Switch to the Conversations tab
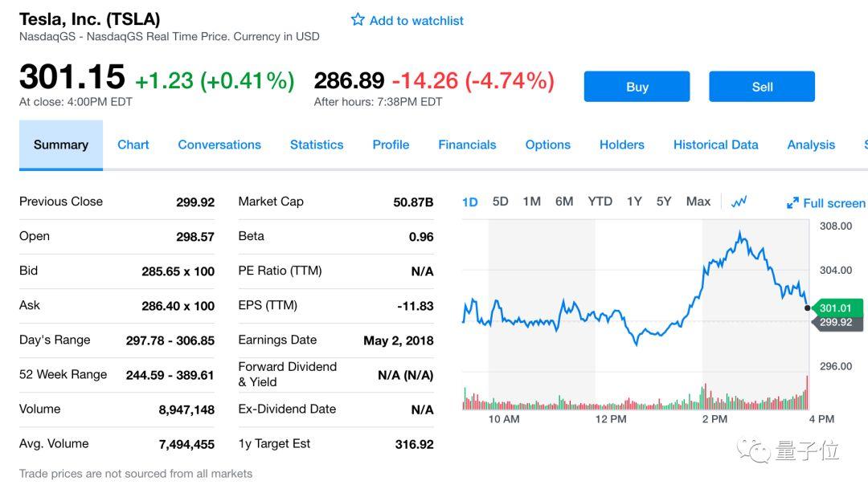This screenshot has height=489, width=868. 219,145
